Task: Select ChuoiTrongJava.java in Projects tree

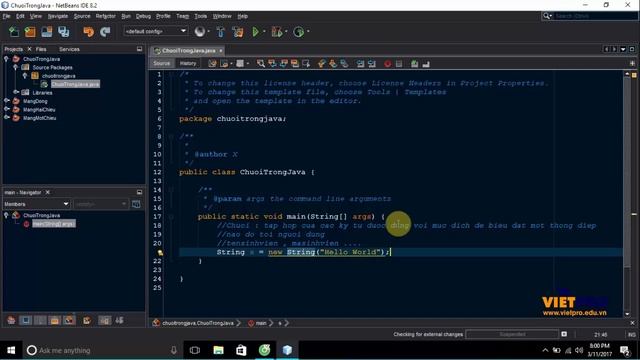Action: tap(76, 84)
